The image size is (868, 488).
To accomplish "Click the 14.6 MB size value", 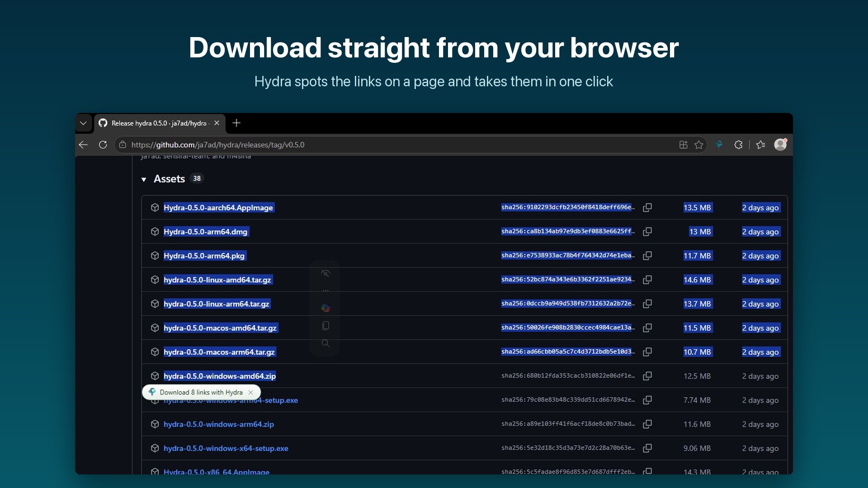I will 697,280.
